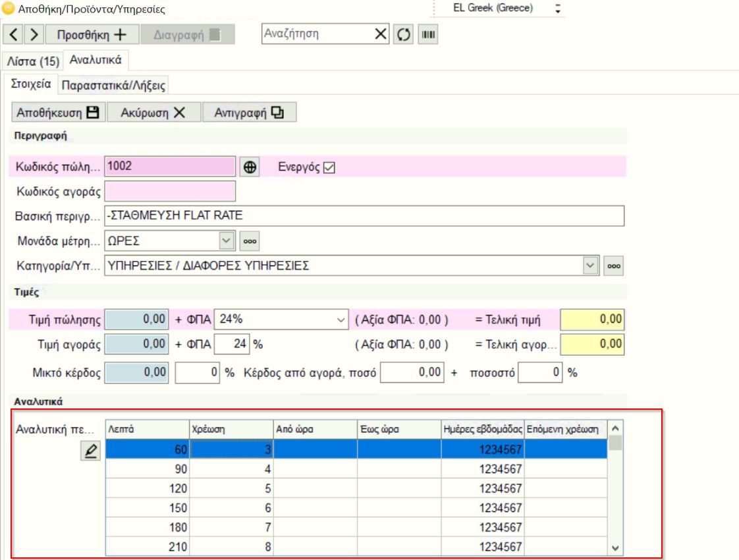
Task: Open the Παραστατικά/Λήξεις sub-tab
Action: (113, 86)
